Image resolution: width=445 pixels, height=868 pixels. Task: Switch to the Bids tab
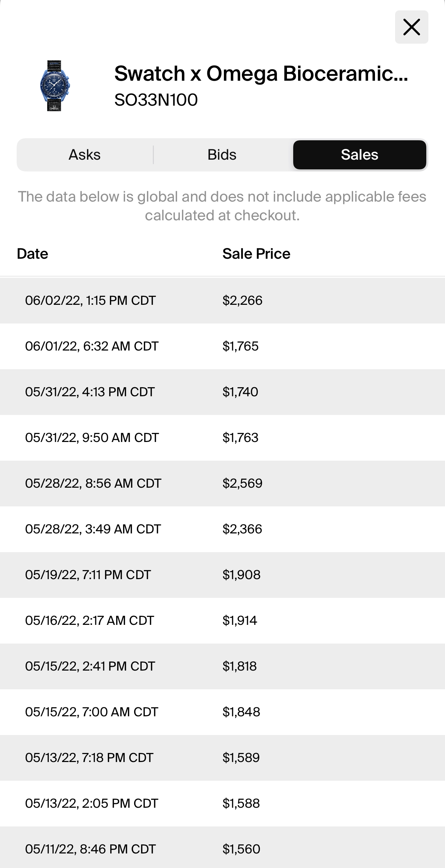pyautogui.click(x=222, y=155)
